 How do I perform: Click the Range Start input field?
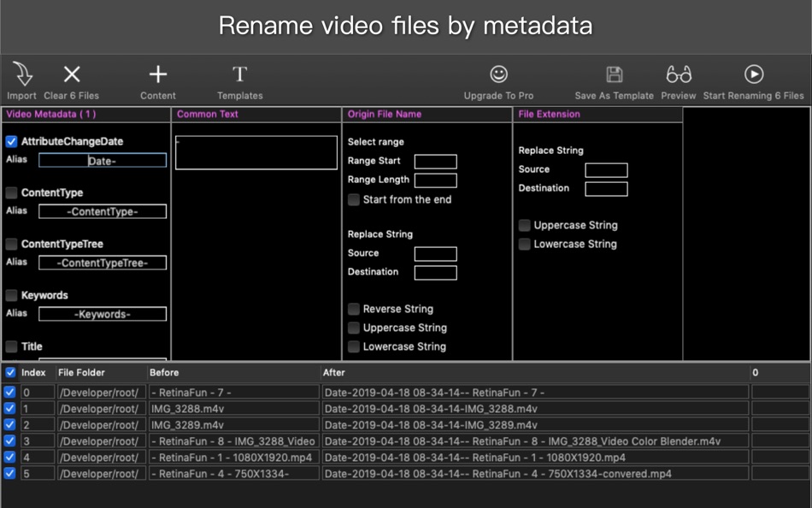(436, 162)
